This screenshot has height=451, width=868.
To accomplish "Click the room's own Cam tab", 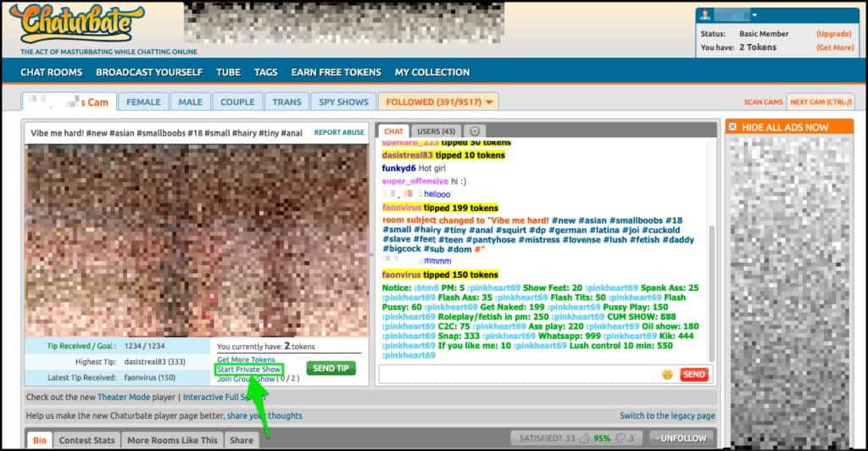I will [x=70, y=103].
